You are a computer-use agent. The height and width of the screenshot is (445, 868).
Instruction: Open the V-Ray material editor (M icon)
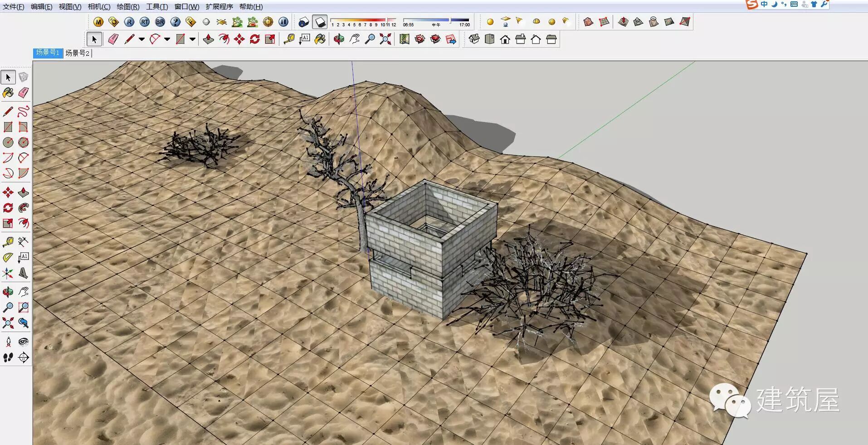[x=98, y=22]
